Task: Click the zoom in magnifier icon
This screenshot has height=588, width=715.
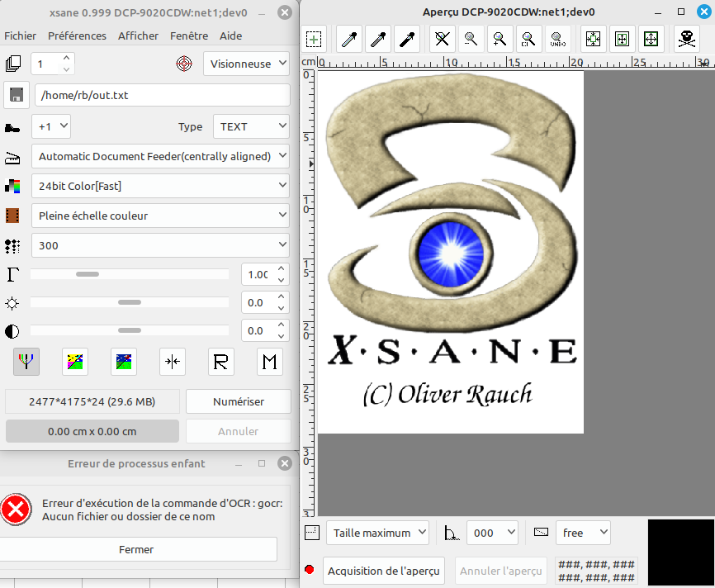Action: pos(500,40)
